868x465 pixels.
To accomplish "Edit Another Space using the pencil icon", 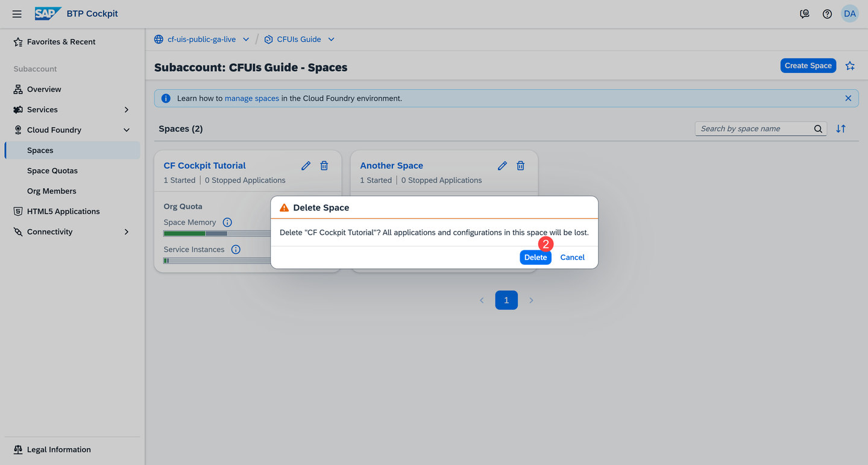I will (503, 165).
